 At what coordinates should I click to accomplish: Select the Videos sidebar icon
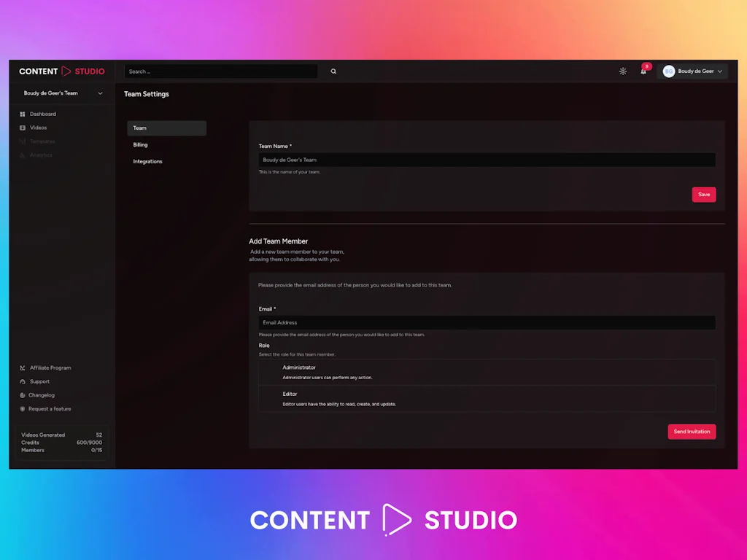(23, 128)
